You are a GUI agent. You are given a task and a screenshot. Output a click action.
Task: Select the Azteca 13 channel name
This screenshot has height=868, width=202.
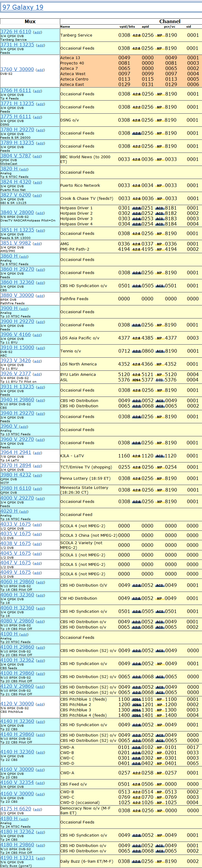point(70,58)
